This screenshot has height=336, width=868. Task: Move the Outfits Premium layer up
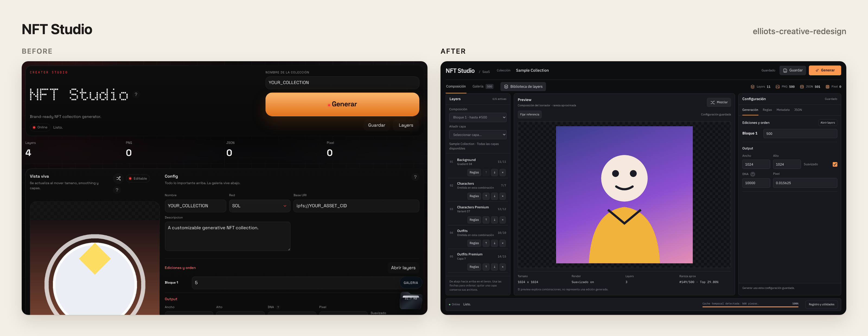pos(486,267)
